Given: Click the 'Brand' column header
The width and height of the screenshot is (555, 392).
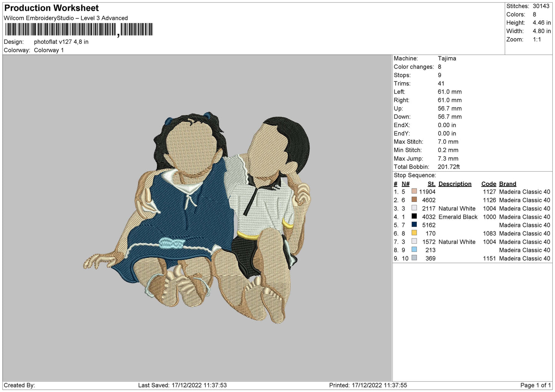Looking at the screenshot, I should tap(508, 184).
